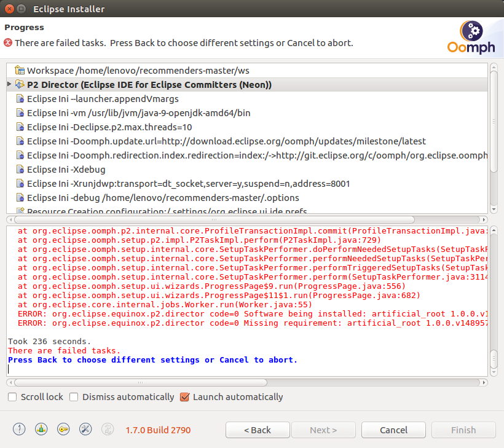The width and height of the screenshot is (504, 448).
Task: Click the task list scroll-up arrow
Action: tap(494, 67)
